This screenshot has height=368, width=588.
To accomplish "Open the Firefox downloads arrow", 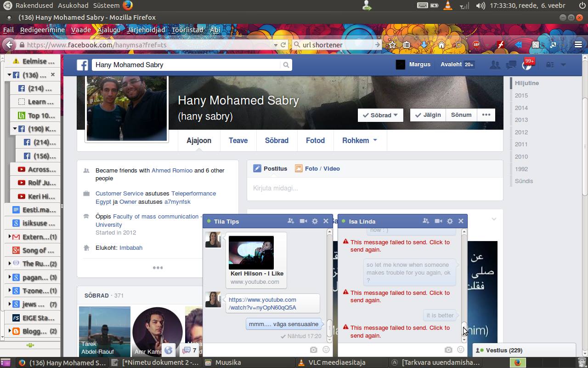I will click(424, 45).
